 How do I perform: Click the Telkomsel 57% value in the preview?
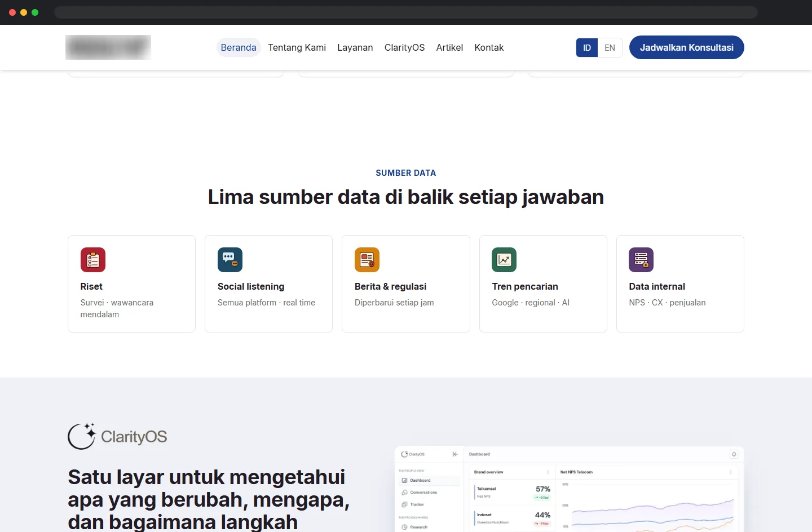tap(543, 489)
